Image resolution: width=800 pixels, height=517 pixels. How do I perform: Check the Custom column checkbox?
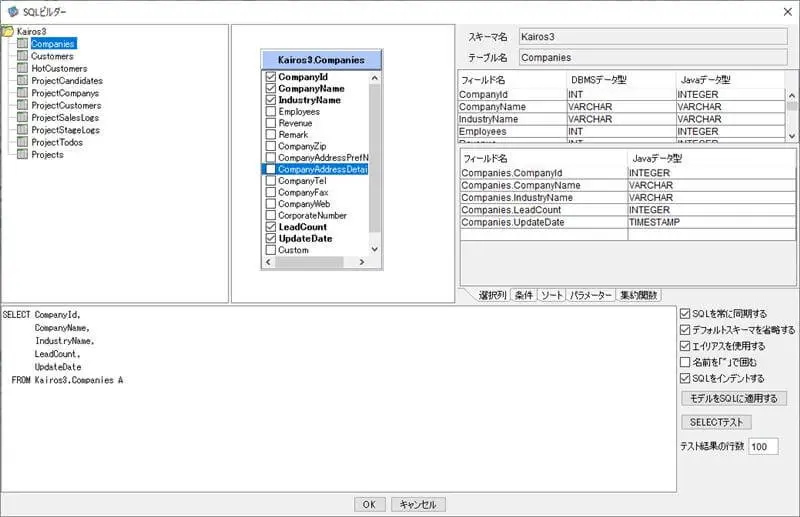[x=271, y=250]
